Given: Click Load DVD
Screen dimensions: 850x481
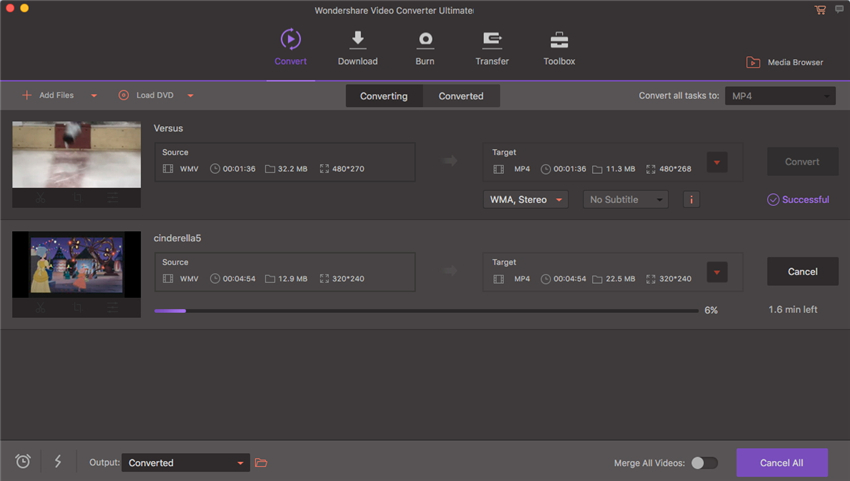Looking at the screenshot, I should click(146, 95).
